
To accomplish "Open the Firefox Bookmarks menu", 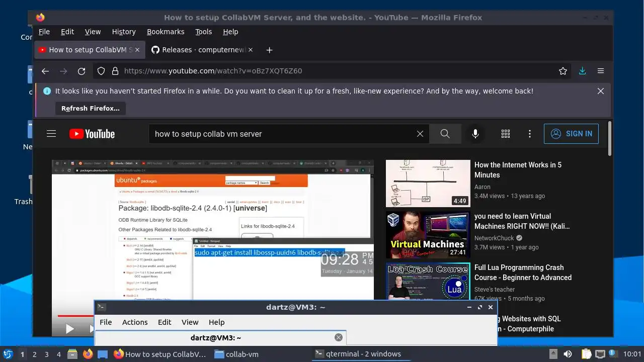I will [x=166, y=32].
